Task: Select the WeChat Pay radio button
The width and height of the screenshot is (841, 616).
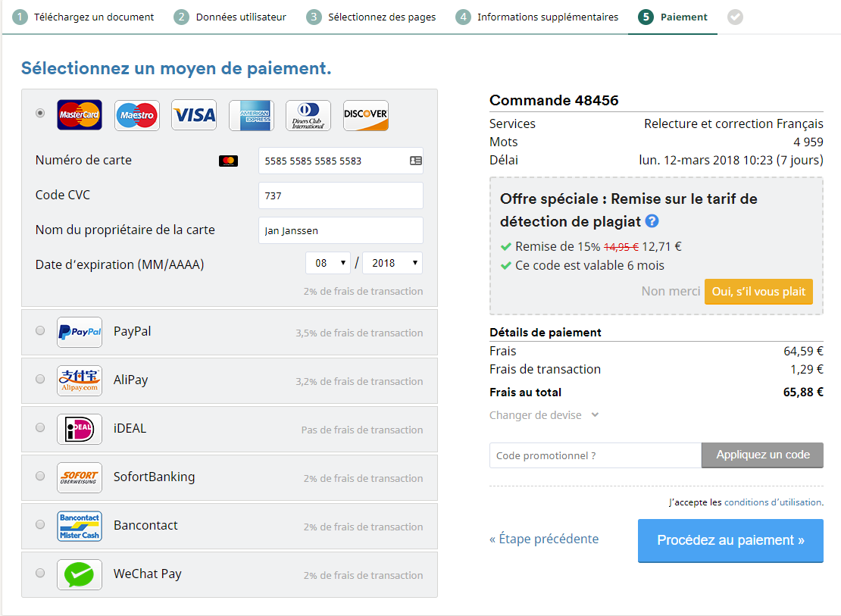Action: click(x=40, y=573)
